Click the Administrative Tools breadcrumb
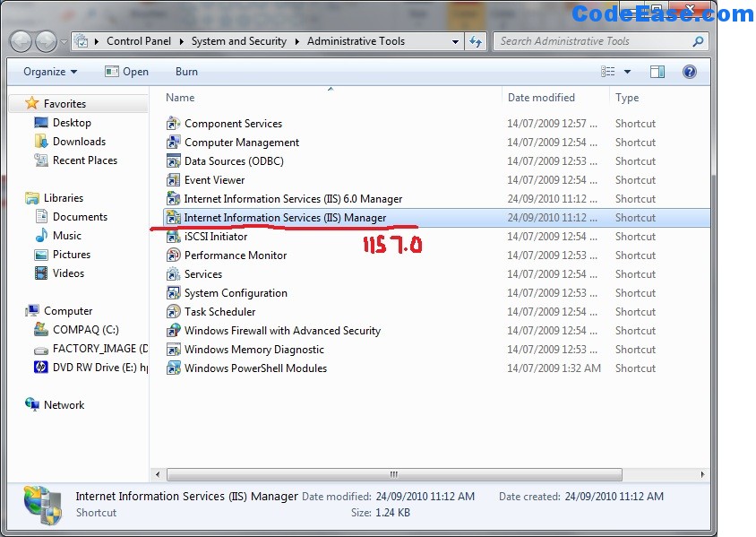This screenshot has height=537, width=756. (x=357, y=41)
